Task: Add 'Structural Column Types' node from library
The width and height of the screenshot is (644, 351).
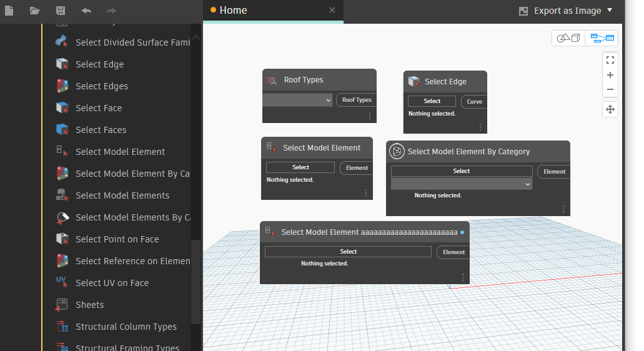Action: click(126, 327)
